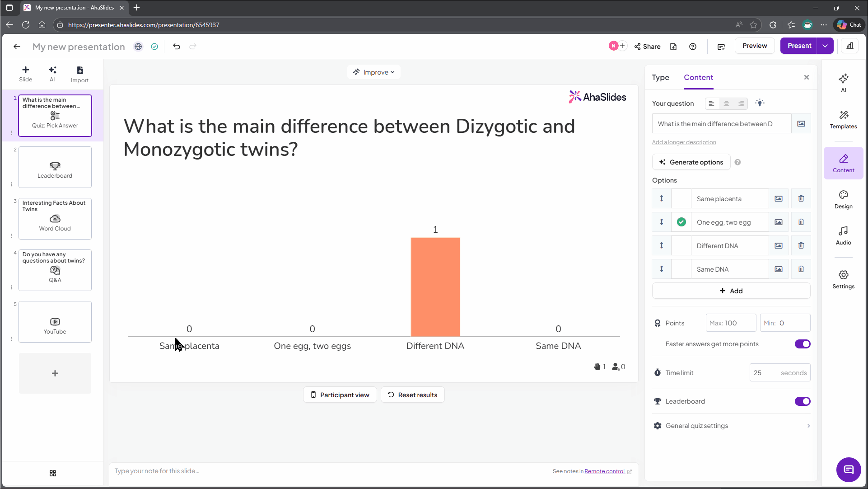Viewport: 868px width, 489px height.
Task: Open the Audio panel icon
Action: coord(843,235)
